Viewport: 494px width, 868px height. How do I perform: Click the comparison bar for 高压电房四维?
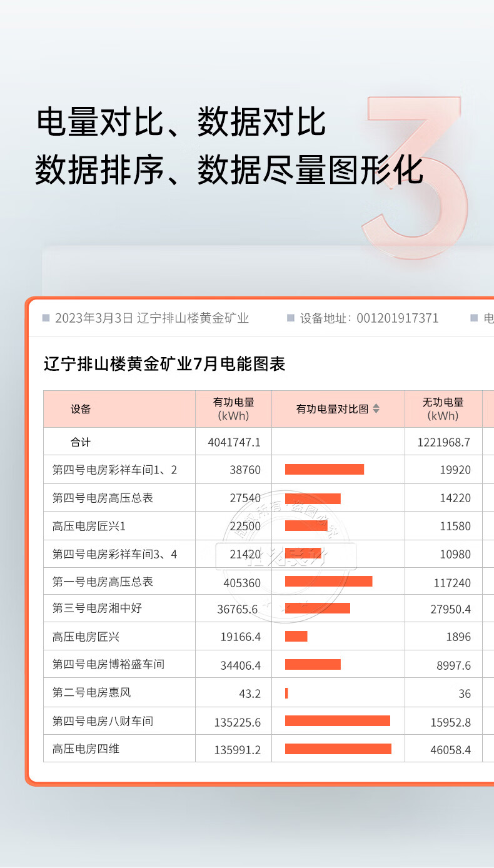click(x=338, y=749)
